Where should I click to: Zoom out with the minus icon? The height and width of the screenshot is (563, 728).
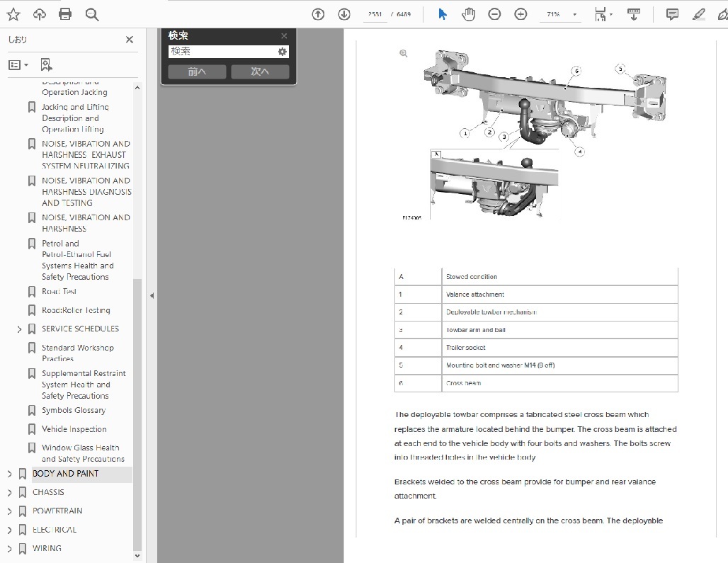coord(494,14)
